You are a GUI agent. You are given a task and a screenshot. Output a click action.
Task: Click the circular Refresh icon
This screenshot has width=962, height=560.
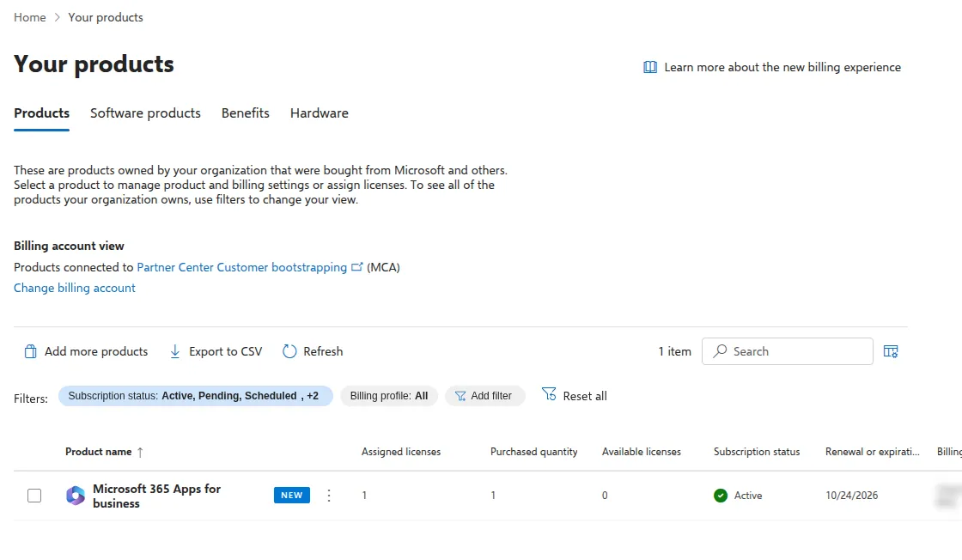289,351
